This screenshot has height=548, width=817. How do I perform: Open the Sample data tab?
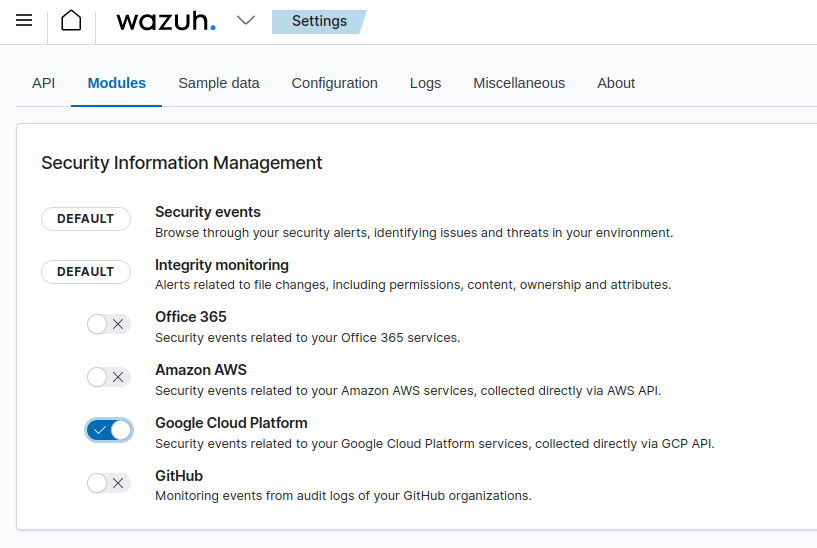pos(219,83)
